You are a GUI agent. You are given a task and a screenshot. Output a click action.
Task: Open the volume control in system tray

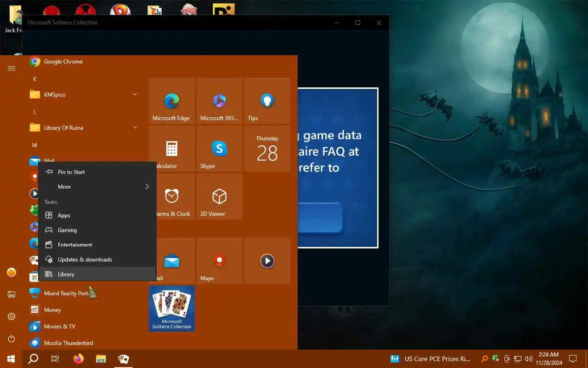coord(528,359)
